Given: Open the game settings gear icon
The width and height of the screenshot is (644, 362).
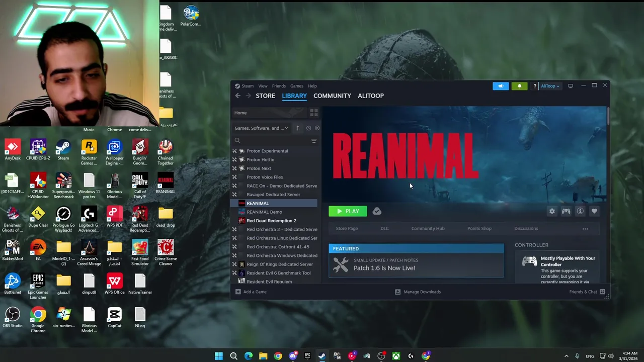Looking at the screenshot, I should click(x=552, y=212).
